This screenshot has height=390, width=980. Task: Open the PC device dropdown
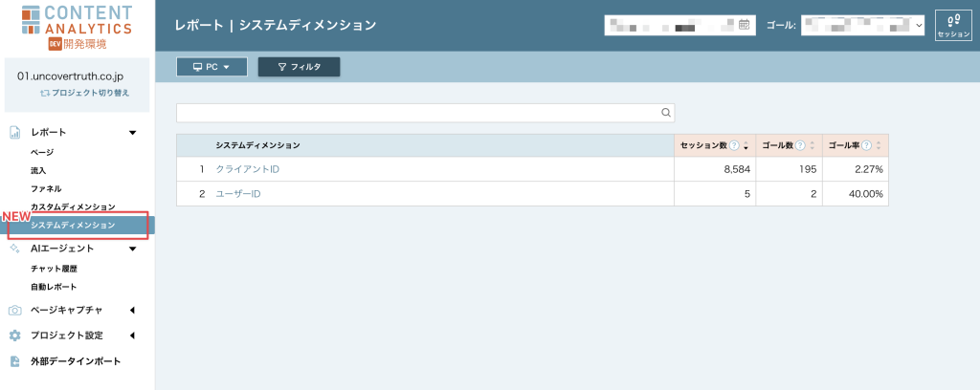click(x=212, y=67)
